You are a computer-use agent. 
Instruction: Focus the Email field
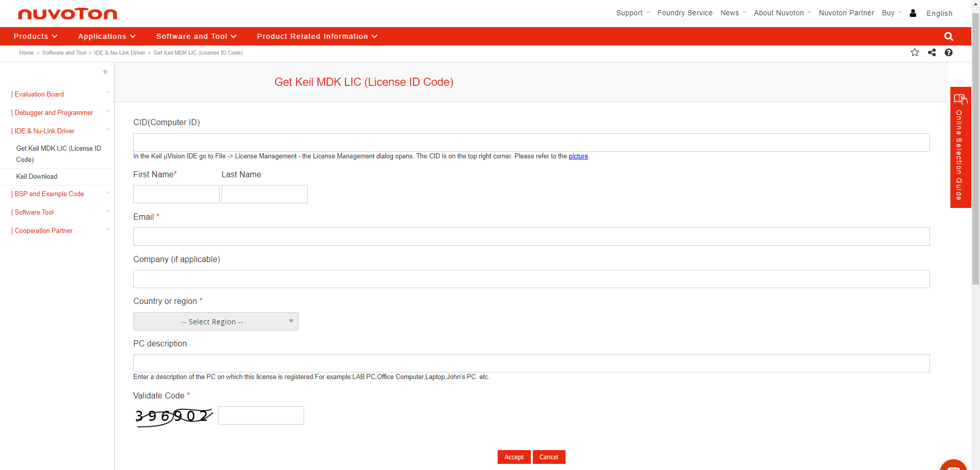[531, 237]
